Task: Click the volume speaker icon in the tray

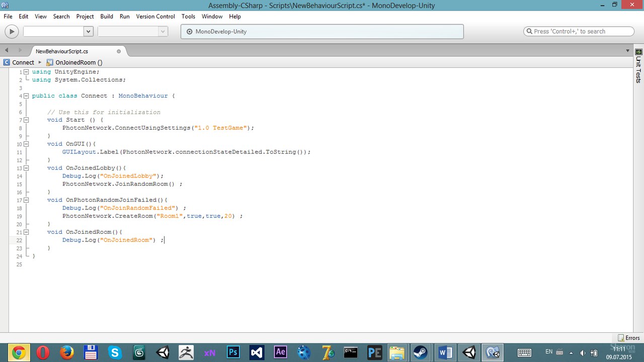Action: point(583,353)
